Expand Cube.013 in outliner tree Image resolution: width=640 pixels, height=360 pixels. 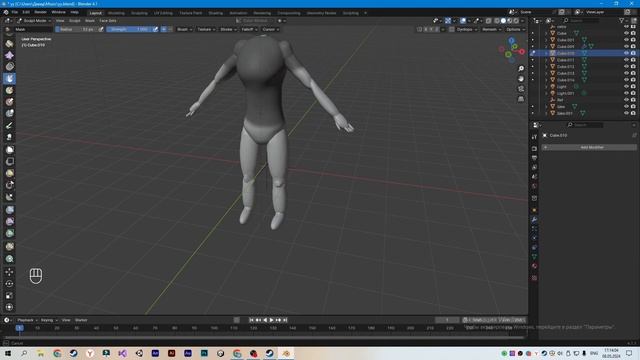(546, 73)
